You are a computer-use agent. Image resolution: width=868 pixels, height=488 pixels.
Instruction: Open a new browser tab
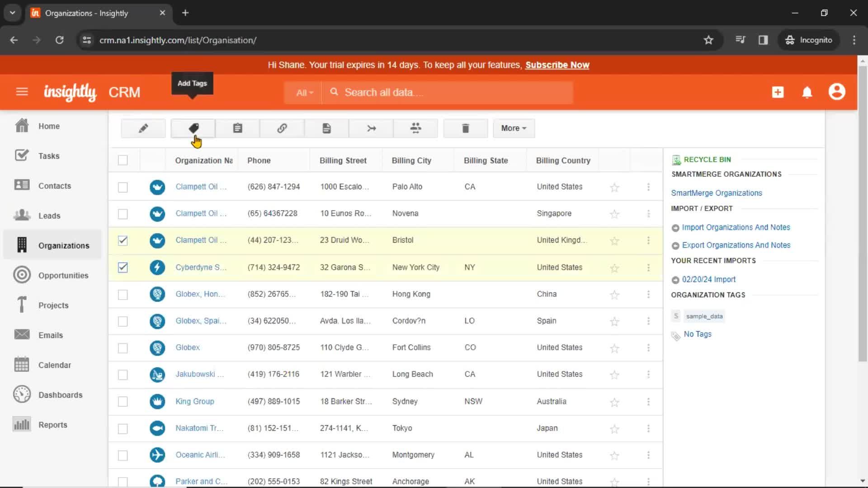click(x=185, y=13)
